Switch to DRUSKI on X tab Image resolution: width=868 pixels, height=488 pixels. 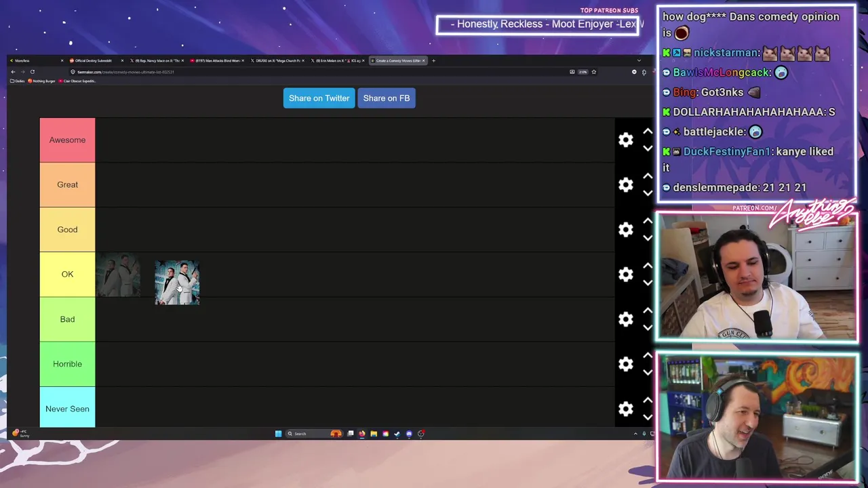coord(277,60)
